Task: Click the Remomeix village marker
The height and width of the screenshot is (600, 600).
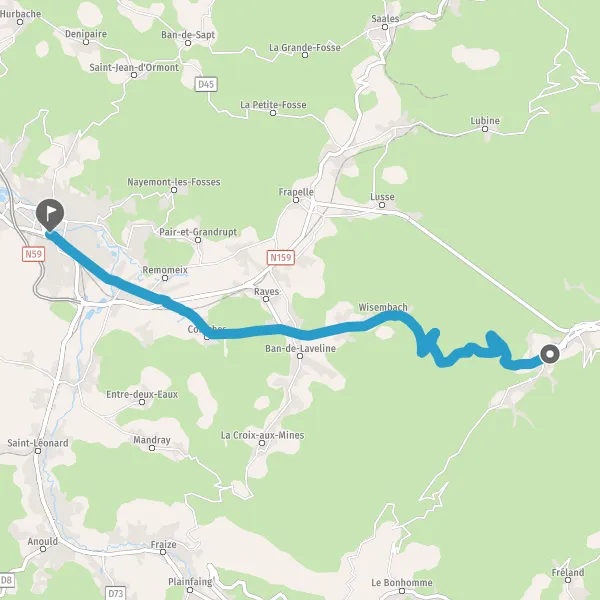Action: coord(165,278)
